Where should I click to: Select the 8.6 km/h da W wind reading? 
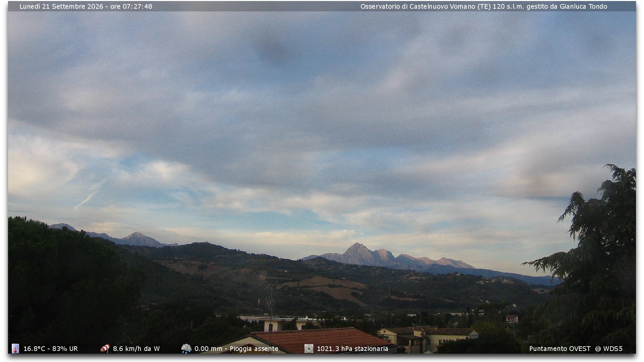pyautogui.click(x=136, y=349)
